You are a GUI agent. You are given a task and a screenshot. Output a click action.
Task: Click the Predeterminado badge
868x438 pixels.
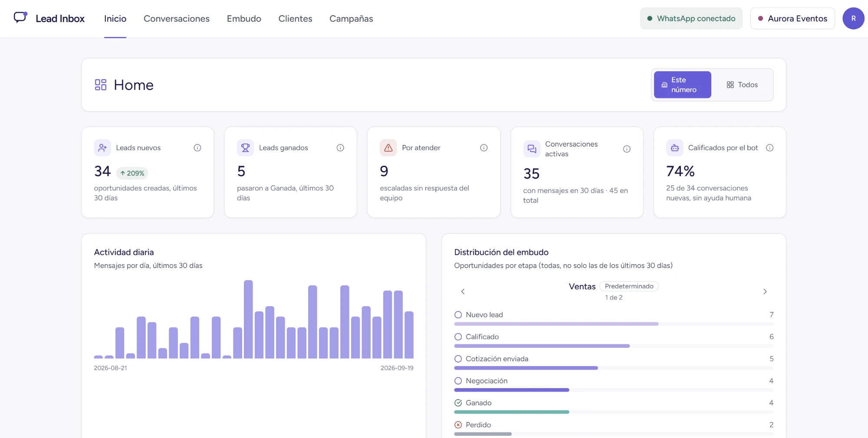pyautogui.click(x=629, y=286)
